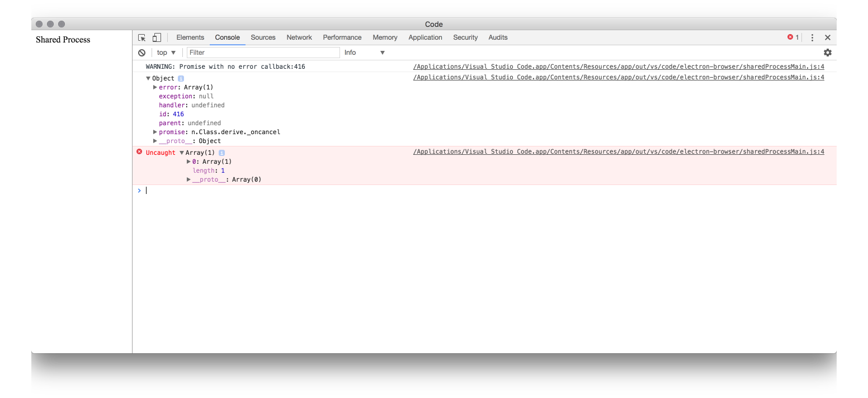Collapse the expanded Object log entry
Image resolution: width=868 pixels, height=398 pixels.
point(148,78)
